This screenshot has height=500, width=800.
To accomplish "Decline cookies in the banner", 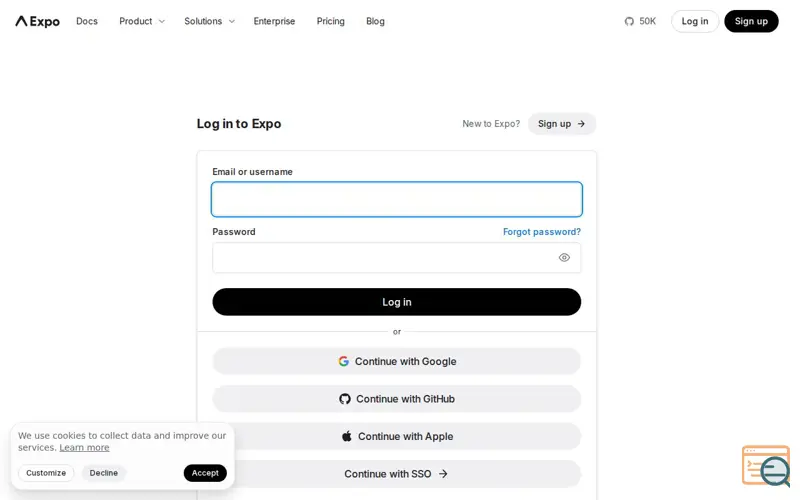I will [104, 473].
